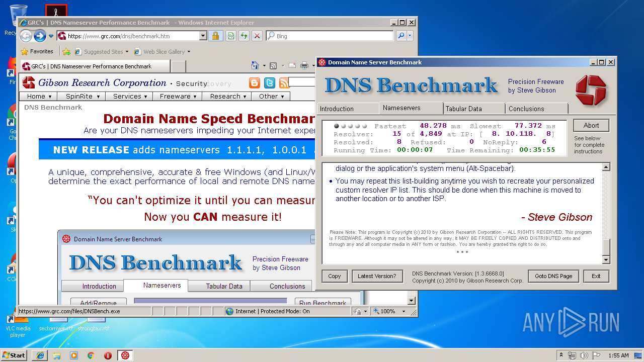Screen dimensions: 644x362
Task: Click the DNS Benchmark text panel scroll-up arrow
Action: [x=606, y=167]
